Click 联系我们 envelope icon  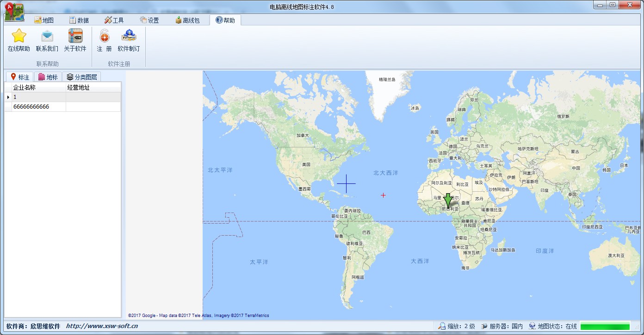[x=47, y=36]
